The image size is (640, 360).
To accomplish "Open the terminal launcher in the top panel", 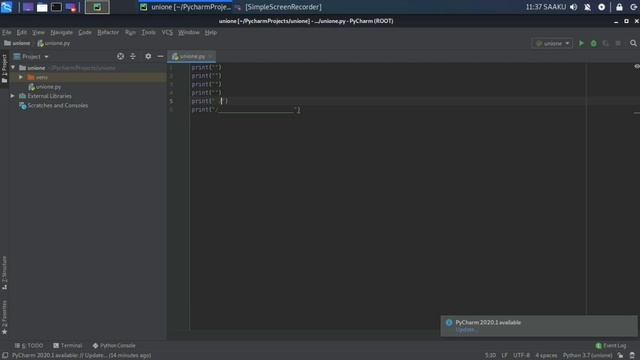I will 56,7.
